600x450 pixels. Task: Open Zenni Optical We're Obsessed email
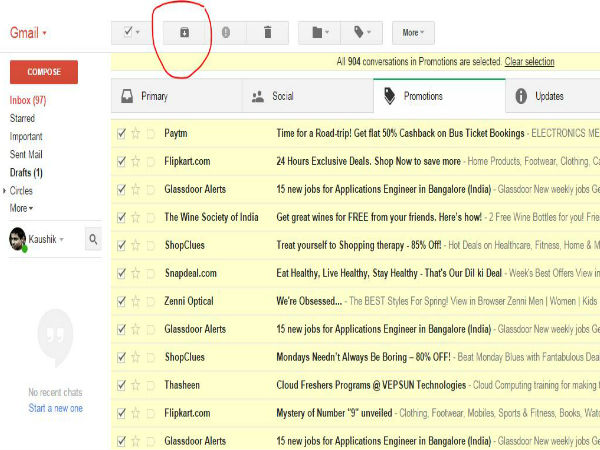point(356,302)
